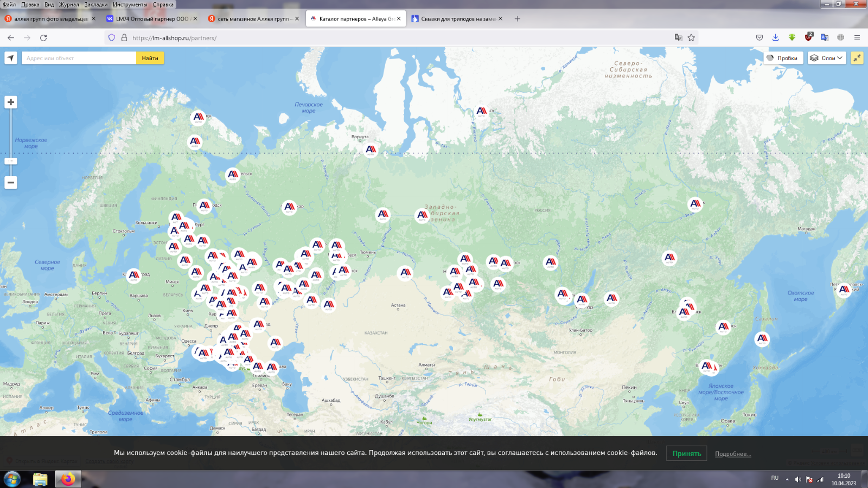Show hidden tray icons arrow
Screen dimensions: 868x488
click(787, 479)
